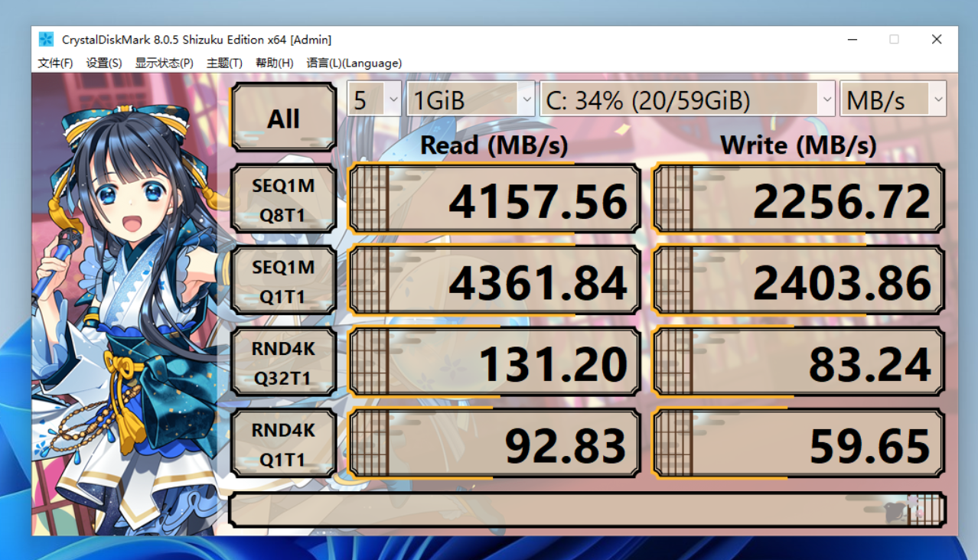The image size is (978, 560).
Task: Start the SEQ1M Q1T1 test
Action: click(x=284, y=282)
